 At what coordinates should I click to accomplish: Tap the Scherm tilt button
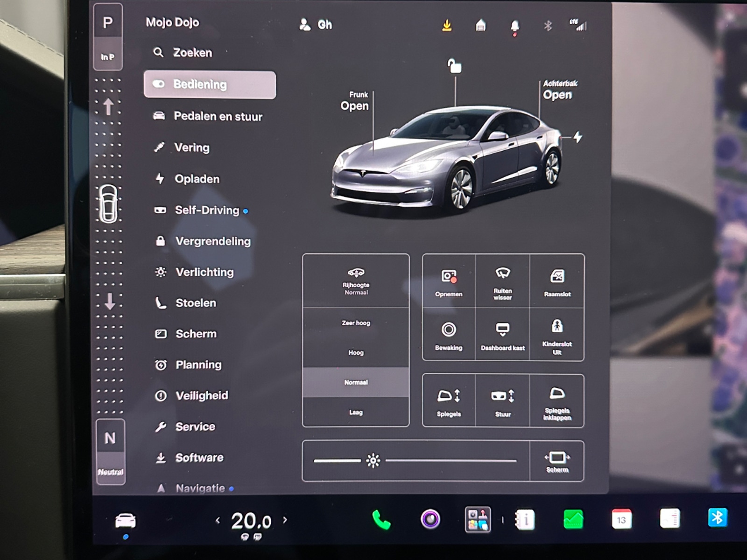(557, 461)
